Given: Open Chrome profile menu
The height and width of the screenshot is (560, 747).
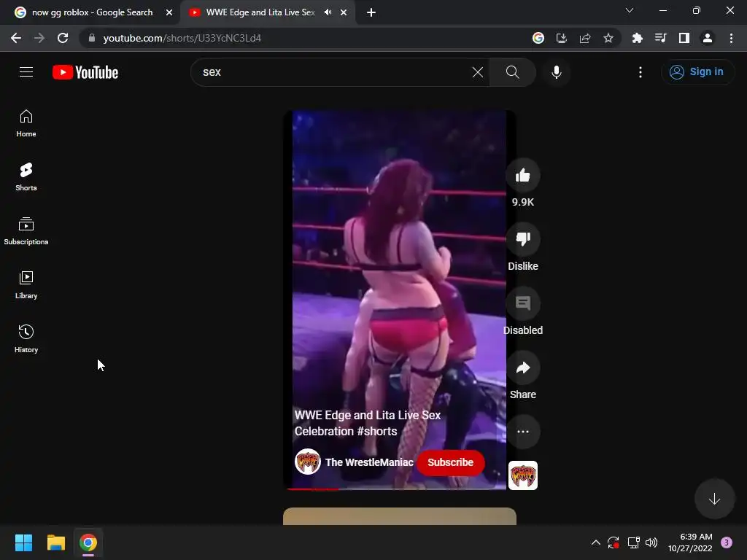Looking at the screenshot, I should pyautogui.click(x=708, y=38).
